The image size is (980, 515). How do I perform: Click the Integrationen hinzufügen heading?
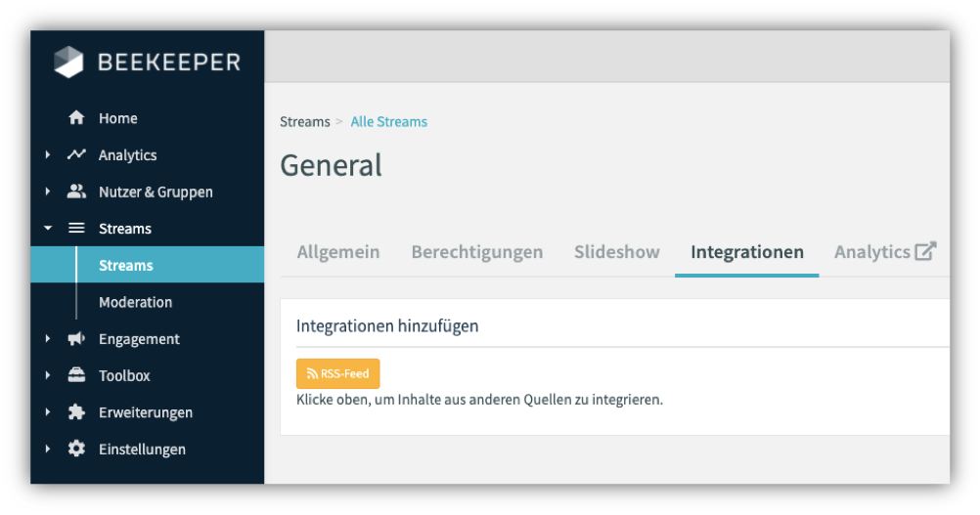pos(387,325)
